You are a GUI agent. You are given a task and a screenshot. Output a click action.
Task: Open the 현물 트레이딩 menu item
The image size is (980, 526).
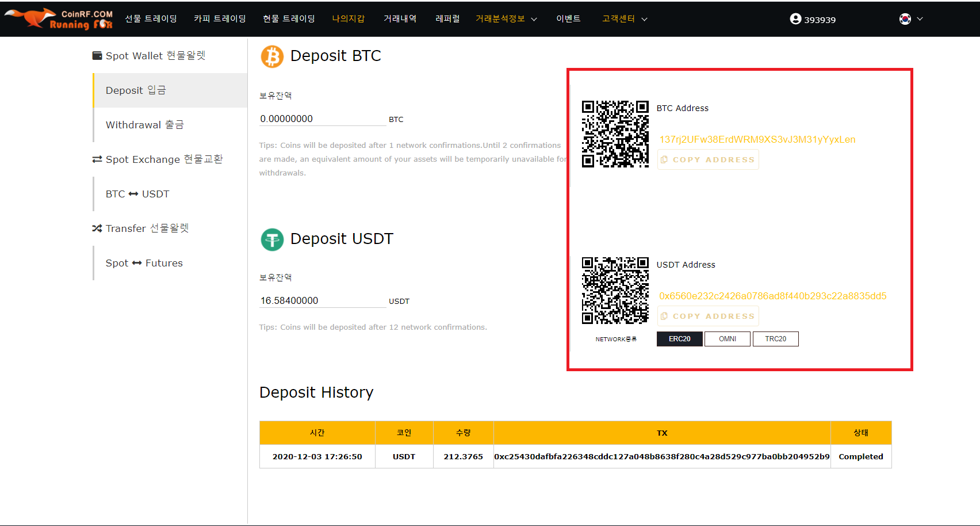click(x=289, y=19)
